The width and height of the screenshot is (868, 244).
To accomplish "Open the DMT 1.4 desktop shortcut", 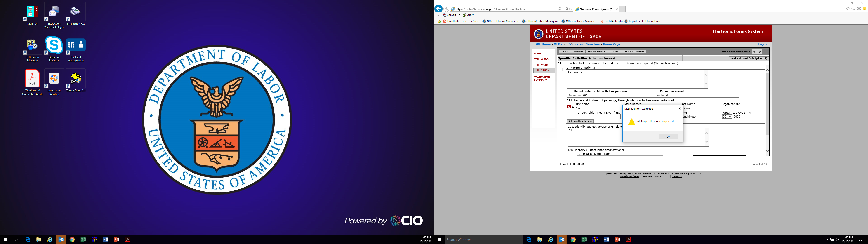I will tap(32, 12).
